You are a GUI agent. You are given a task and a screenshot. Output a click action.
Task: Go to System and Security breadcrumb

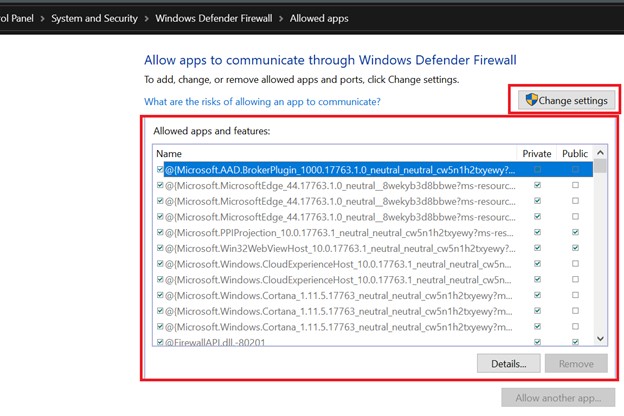pos(94,18)
